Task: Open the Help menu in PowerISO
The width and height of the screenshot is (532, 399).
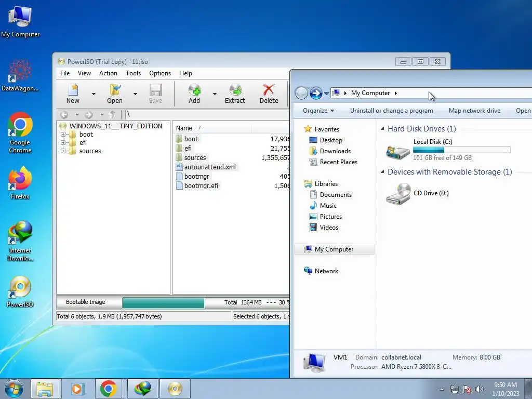Action: (185, 73)
